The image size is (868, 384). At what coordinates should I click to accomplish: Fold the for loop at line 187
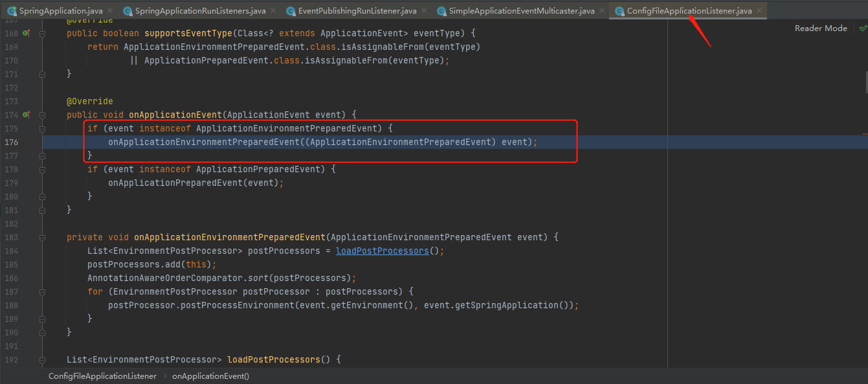43,291
